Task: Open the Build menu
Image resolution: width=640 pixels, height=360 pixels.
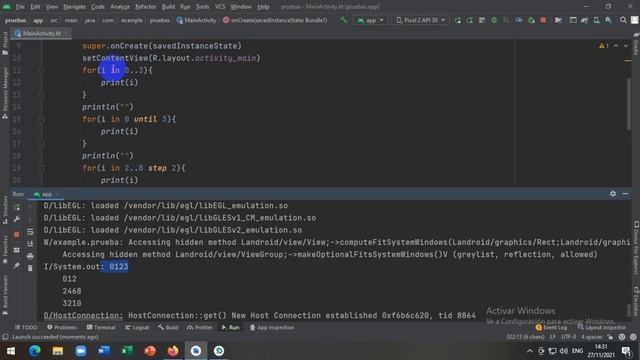Action: pos(168,7)
